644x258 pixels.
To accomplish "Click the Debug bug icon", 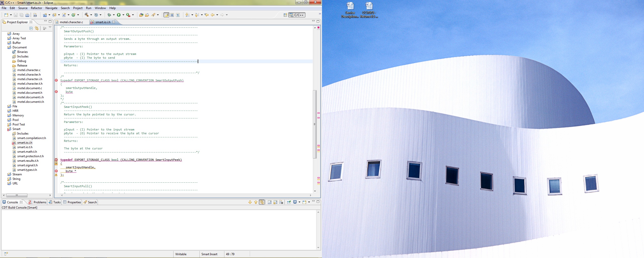I will pyautogui.click(x=109, y=15).
